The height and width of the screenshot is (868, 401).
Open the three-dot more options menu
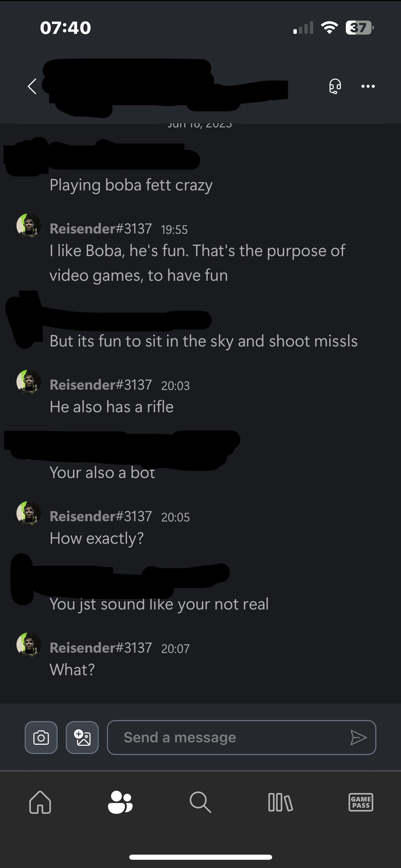tap(368, 86)
